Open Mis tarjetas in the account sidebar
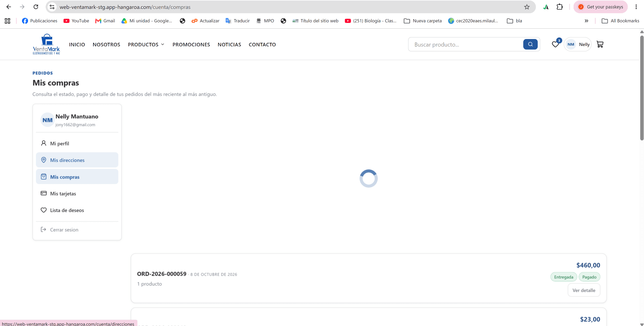 point(77,194)
